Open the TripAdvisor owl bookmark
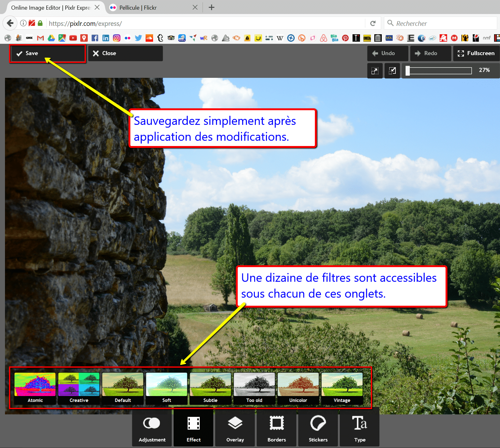 [171, 38]
